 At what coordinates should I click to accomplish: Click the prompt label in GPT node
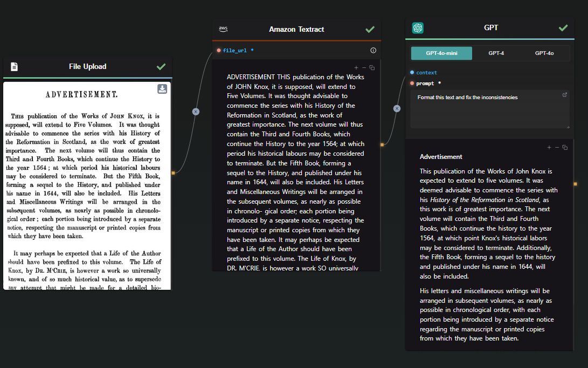425,83
